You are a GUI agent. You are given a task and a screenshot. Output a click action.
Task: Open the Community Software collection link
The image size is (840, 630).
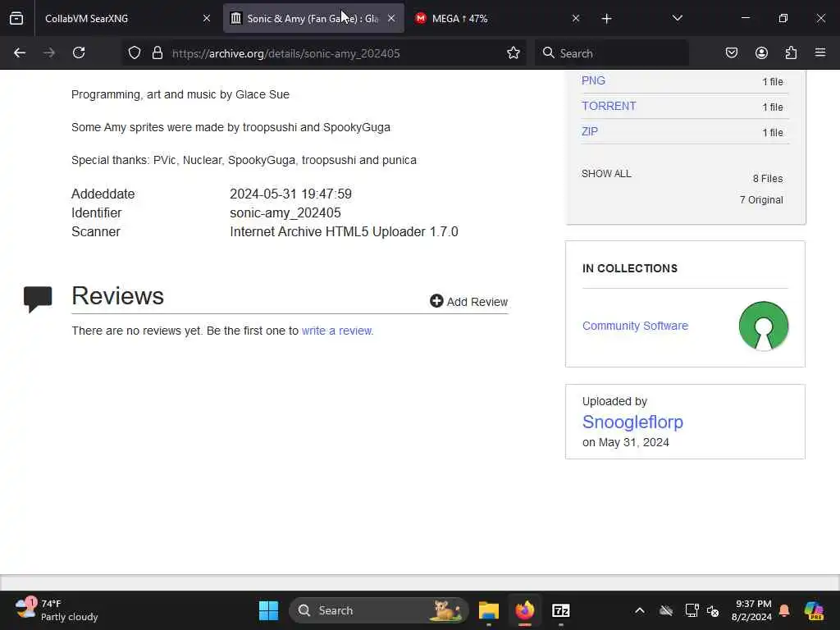click(x=635, y=326)
